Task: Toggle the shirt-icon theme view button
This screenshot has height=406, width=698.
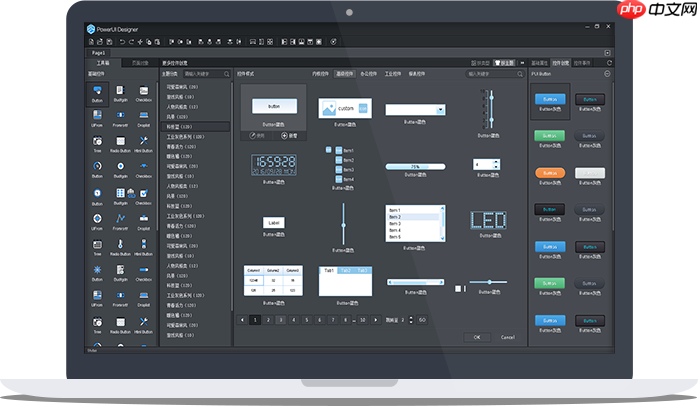Action: point(504,63)
